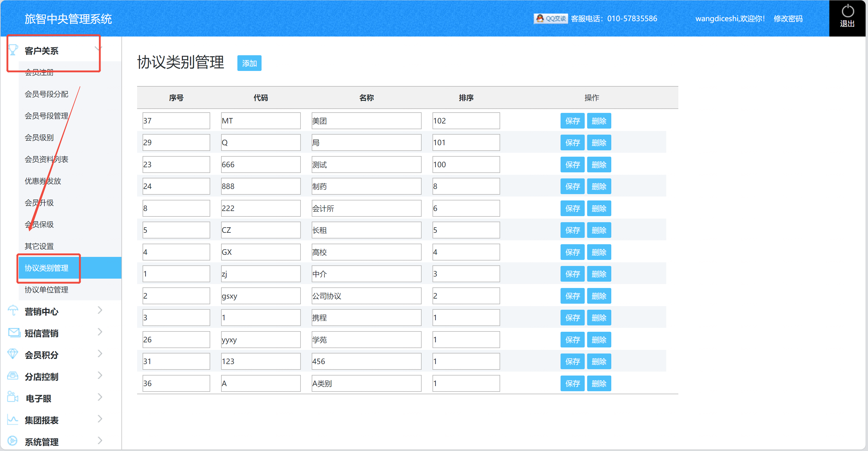
Task: Click the diamond icon beside 会员积分
Action: pos(13,354)
